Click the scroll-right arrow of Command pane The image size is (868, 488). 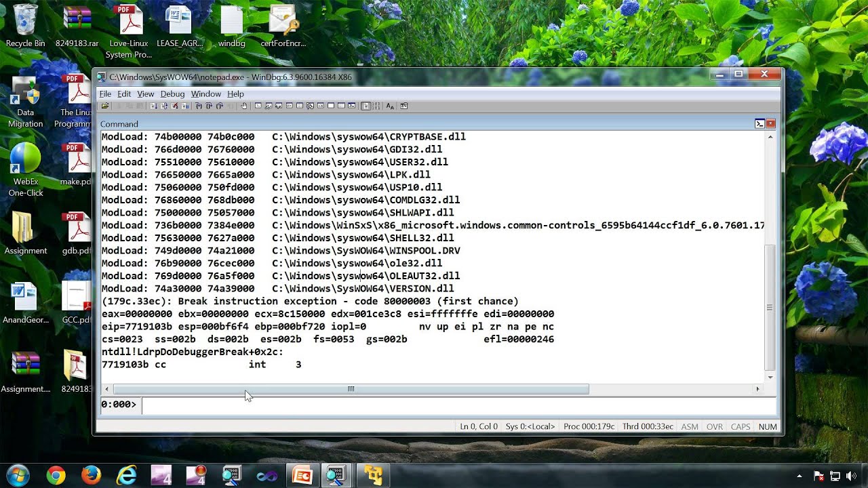[x=757, y=389]
